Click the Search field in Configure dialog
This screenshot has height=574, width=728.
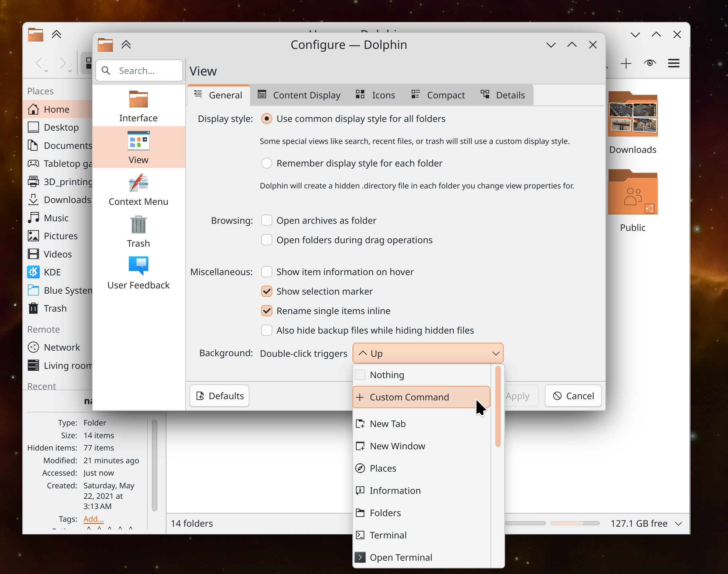[139, 70]
